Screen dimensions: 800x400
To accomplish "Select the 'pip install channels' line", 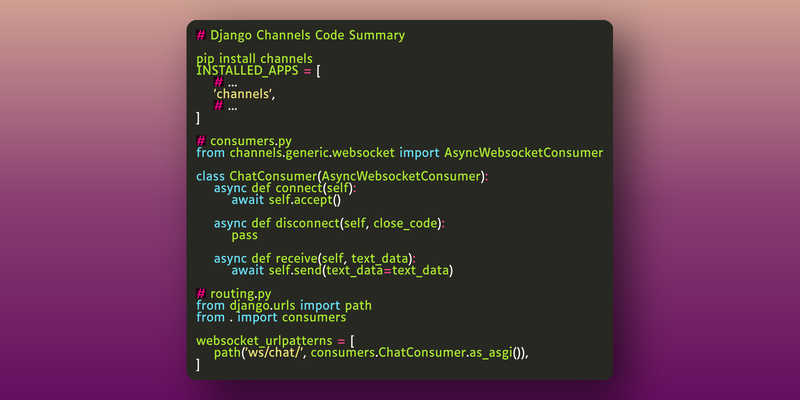I will click(x=255, y=59).
